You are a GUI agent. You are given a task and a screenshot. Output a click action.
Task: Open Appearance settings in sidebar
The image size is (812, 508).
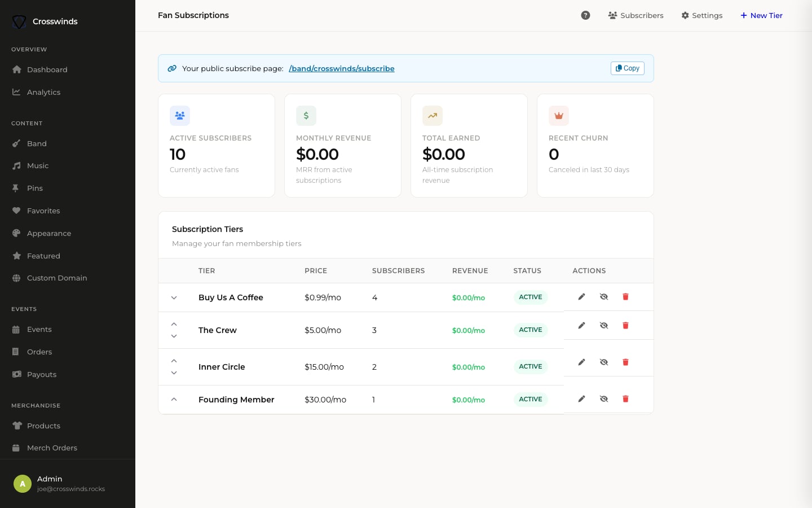(68, 233)
